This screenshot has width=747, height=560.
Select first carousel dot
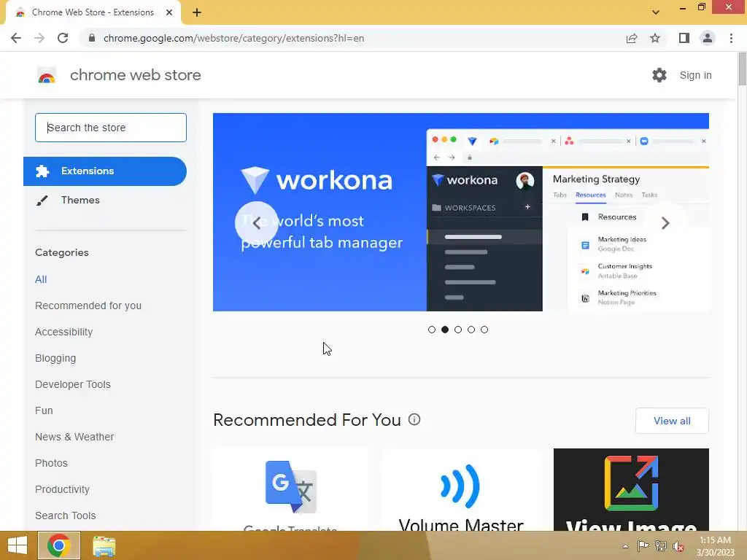click(x=432, y=330)
